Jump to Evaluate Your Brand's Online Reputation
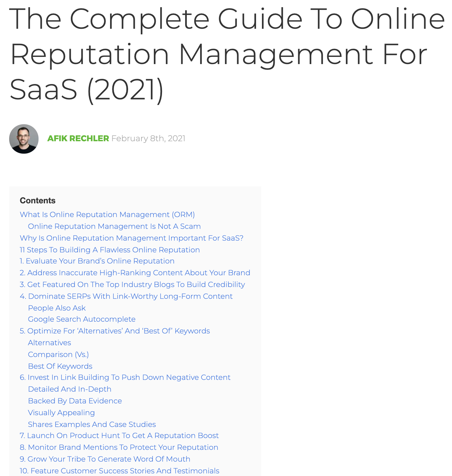This screenshot has height=476, width=452. [97, 261]
